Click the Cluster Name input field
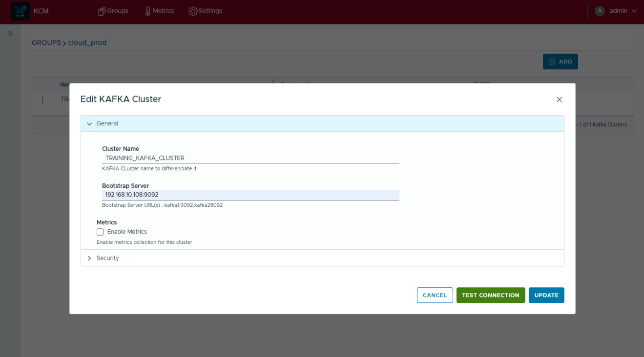This screenshot has width=644, height=357. pyautogui.click(x=250, y=158)
